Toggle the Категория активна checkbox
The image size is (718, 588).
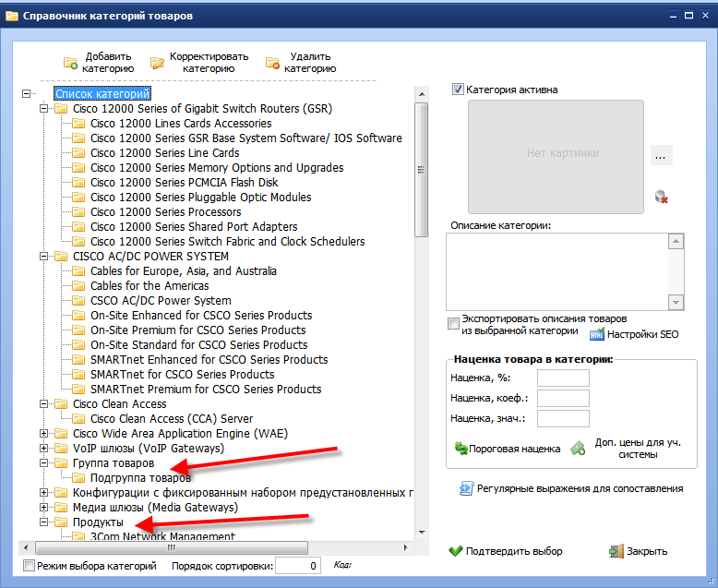[458, 90]
